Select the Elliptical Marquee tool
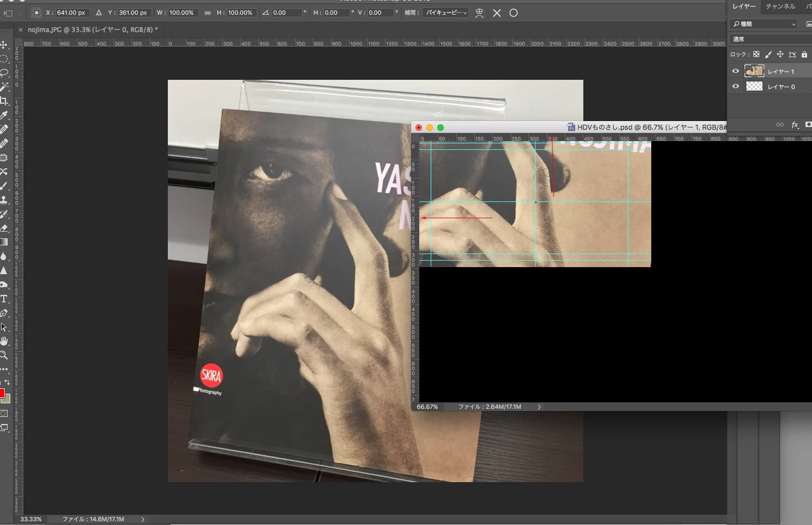812x525 pixels. click(x=4, y=59)
